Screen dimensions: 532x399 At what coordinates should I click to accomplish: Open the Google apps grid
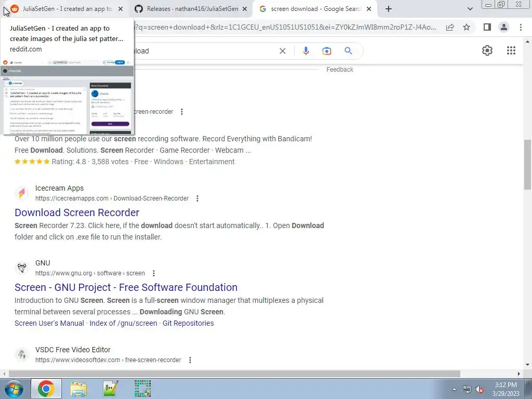[511, 50]
